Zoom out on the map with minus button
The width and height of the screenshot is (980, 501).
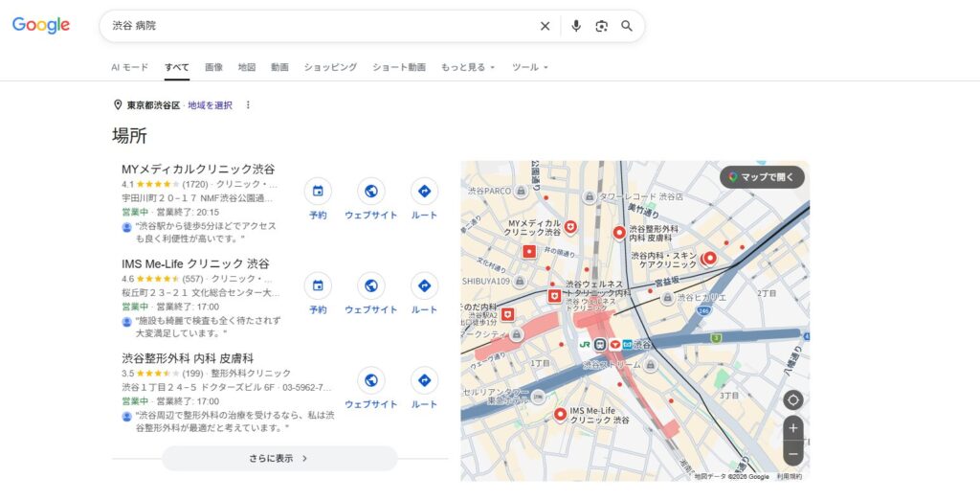(793, 453)
